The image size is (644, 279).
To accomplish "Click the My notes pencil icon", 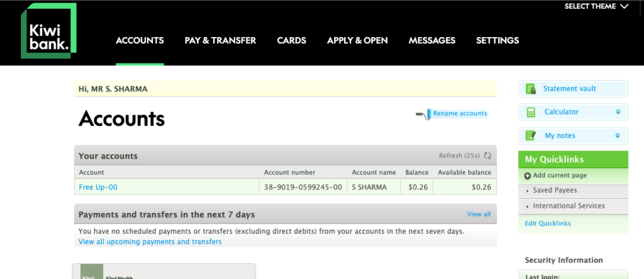I will click(531, 135).
